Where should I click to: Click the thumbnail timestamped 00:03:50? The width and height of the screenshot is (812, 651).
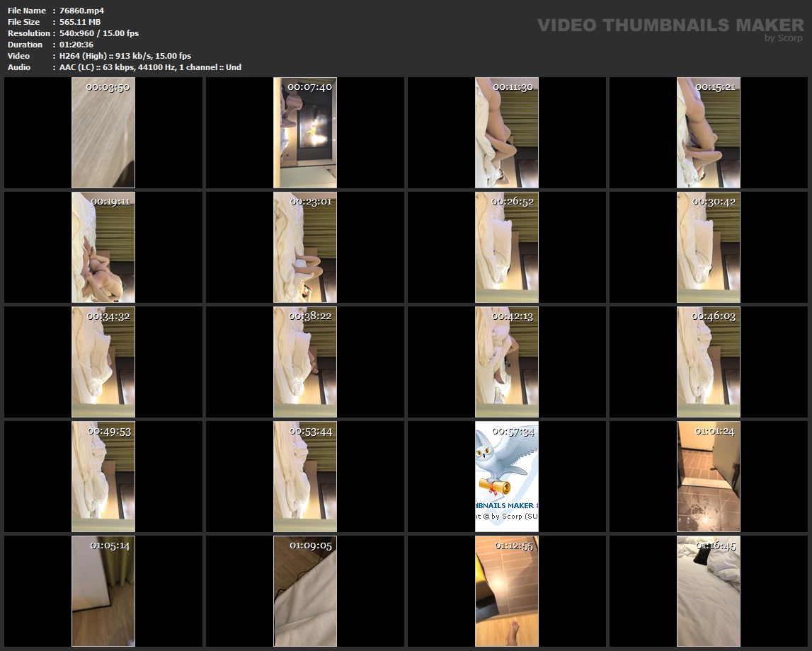pos(103,133)
